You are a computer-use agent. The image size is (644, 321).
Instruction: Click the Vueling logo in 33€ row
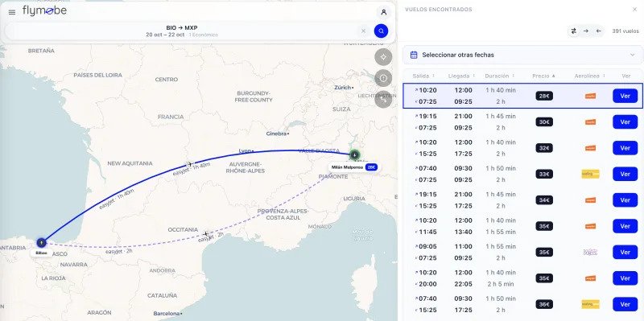pyautogui.click(x=590, y=174)
